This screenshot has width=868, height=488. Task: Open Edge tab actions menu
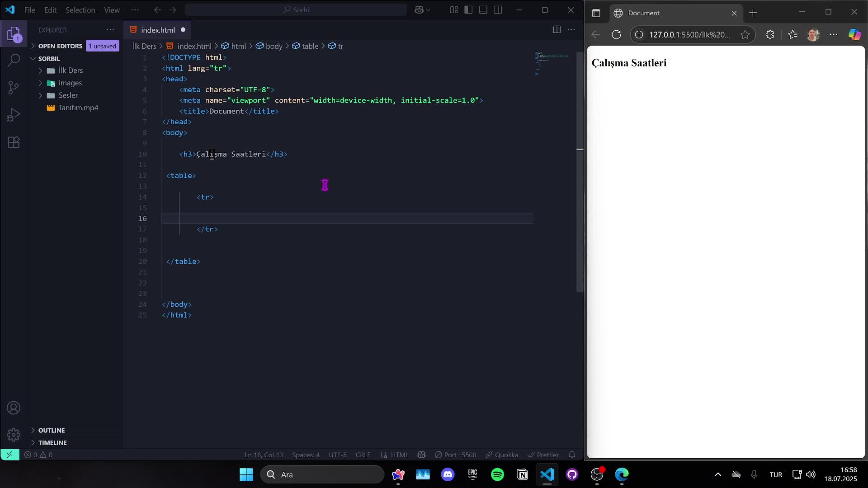pos(596,13)
